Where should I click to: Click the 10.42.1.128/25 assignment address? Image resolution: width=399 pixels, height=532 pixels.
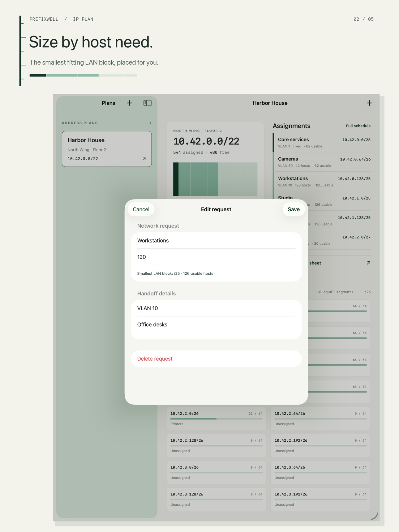[x=354, y=218]
